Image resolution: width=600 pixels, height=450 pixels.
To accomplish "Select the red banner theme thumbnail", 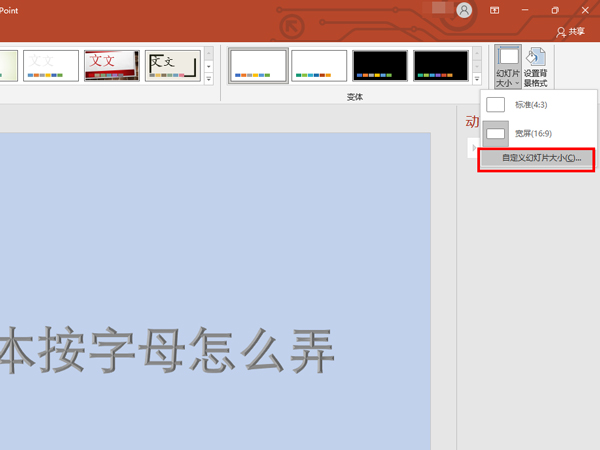I will [111, 65].
